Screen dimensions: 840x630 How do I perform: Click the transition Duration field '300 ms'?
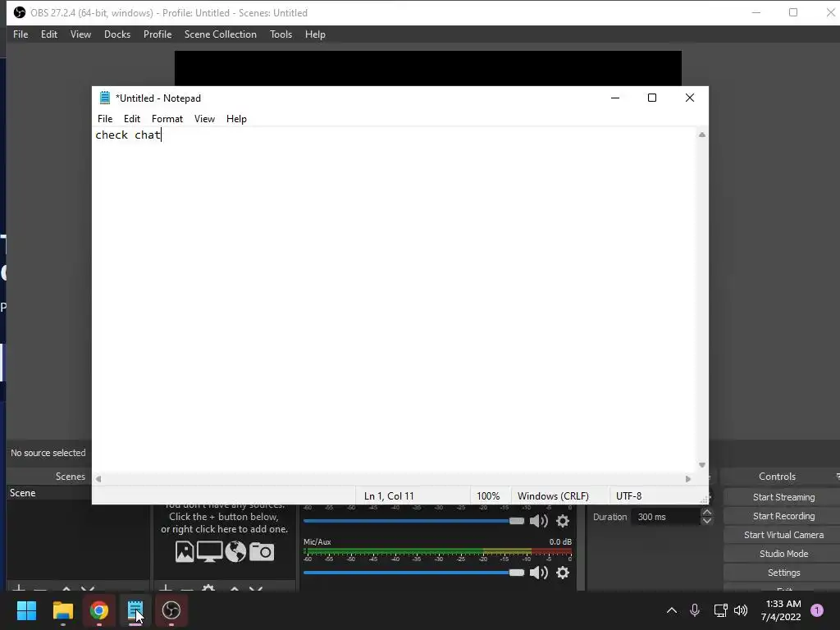[665, 517]
